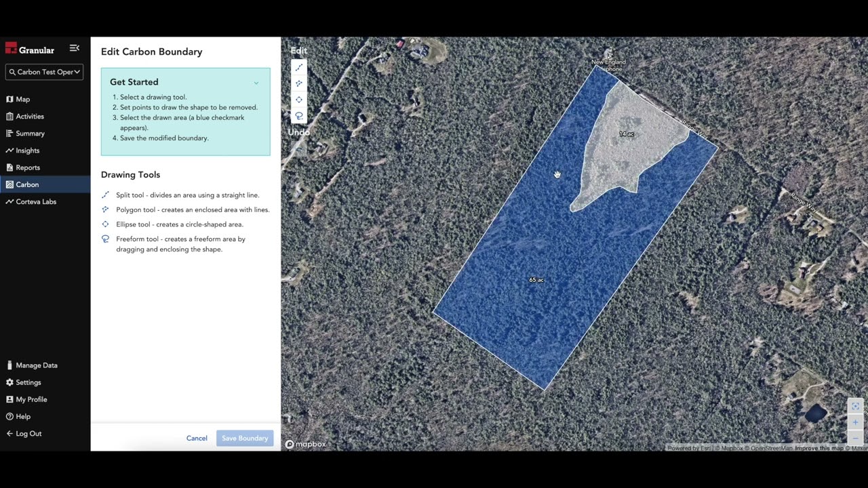Click 'Save the modified boundary.' step text
This screenshot has width=868, height=488.
pyautogui.click(x=164, y=138)
